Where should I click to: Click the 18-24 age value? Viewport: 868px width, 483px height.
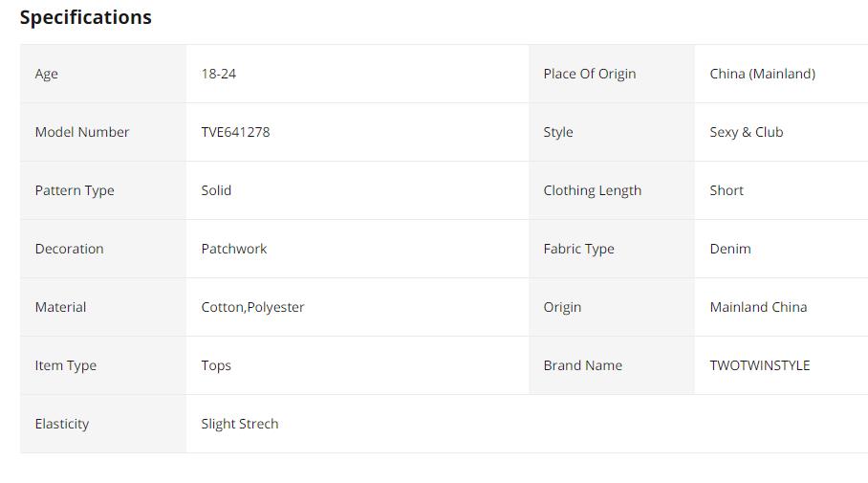tap(218, 74)
